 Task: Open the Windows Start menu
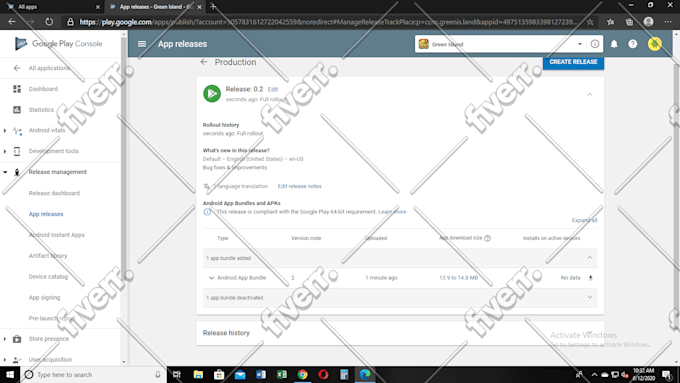10,374
